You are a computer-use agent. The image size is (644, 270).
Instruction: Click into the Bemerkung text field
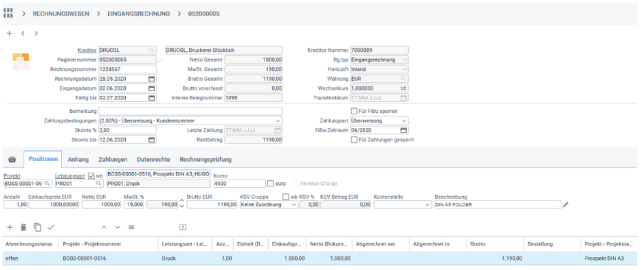(190, 111)
